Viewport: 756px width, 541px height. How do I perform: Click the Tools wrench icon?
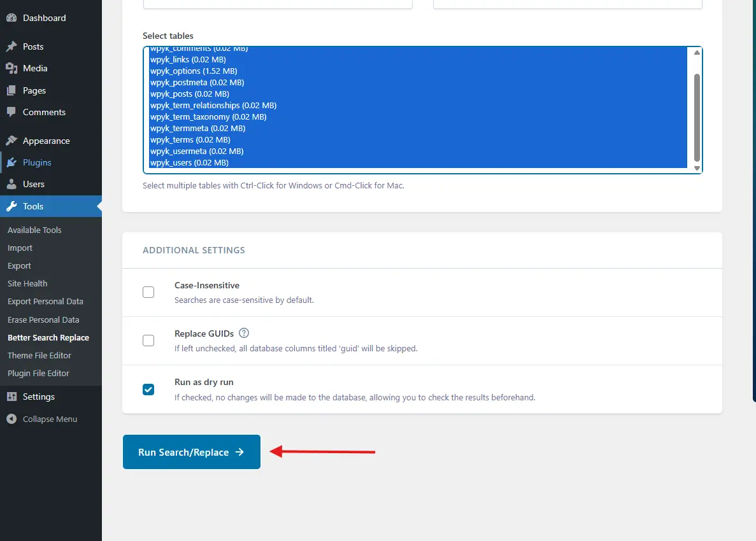tap(11, 206)
